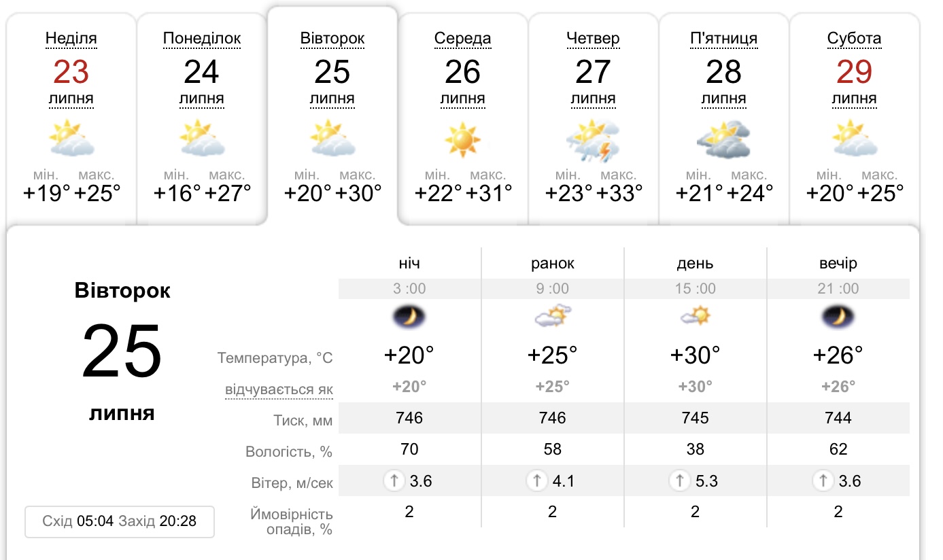Switch to the Saturday 29 tab
The height and width of the screenshot is (560, 943).
854,116
